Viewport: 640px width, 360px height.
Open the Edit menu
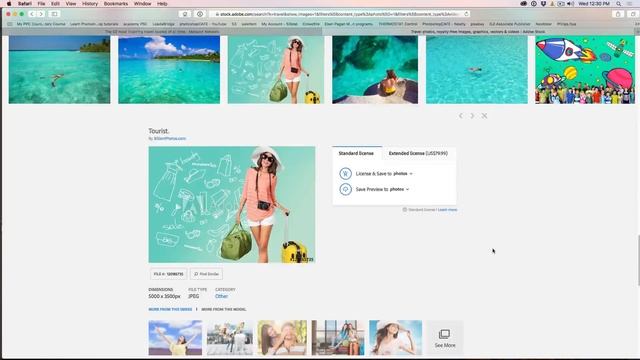56,4
